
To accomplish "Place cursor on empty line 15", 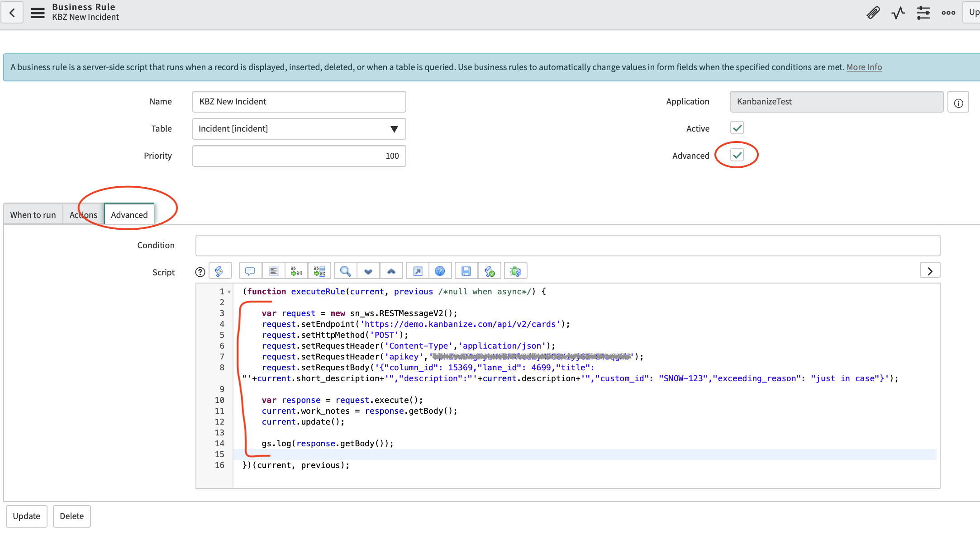I will point(585,454).
